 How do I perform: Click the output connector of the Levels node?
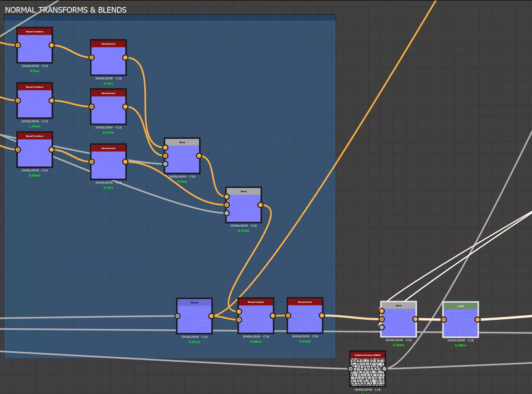477,319
